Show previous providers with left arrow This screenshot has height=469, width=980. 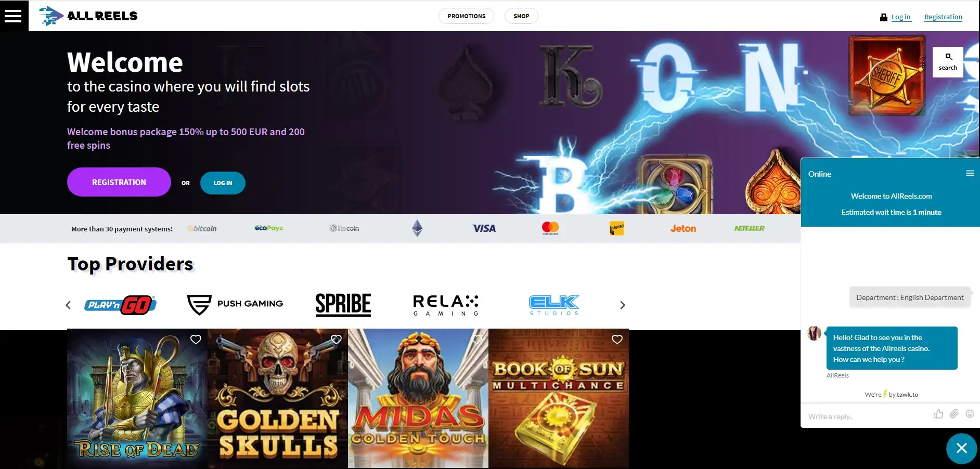pos(68,305)
